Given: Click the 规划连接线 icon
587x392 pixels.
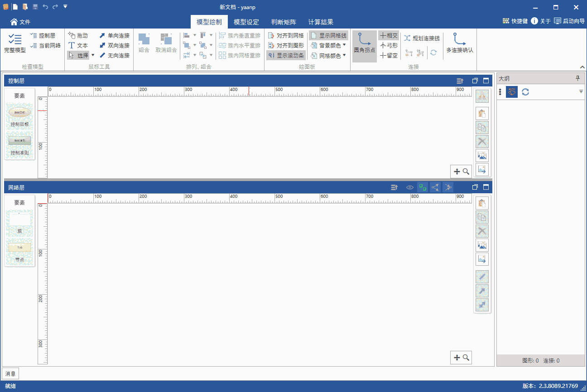Looking at the screenshot, I should coord(421,38).
